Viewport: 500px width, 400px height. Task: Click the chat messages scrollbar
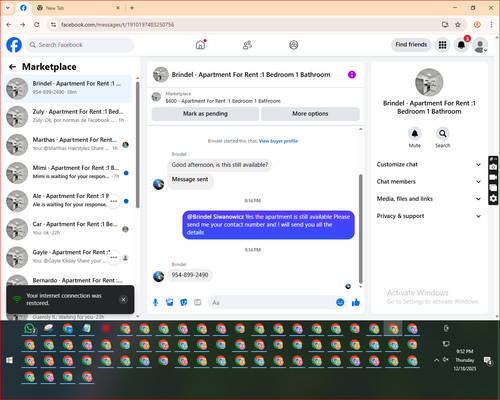coord(360,228)
